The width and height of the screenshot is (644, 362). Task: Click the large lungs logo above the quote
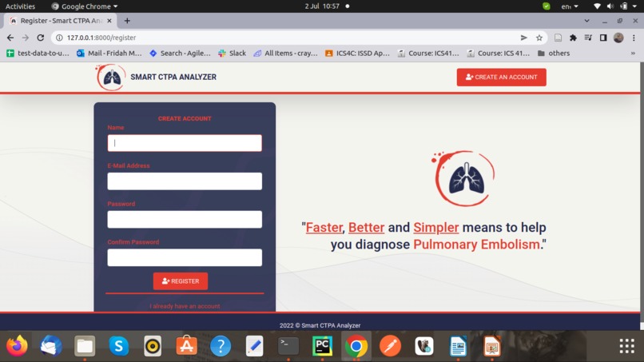pos(464,178)
